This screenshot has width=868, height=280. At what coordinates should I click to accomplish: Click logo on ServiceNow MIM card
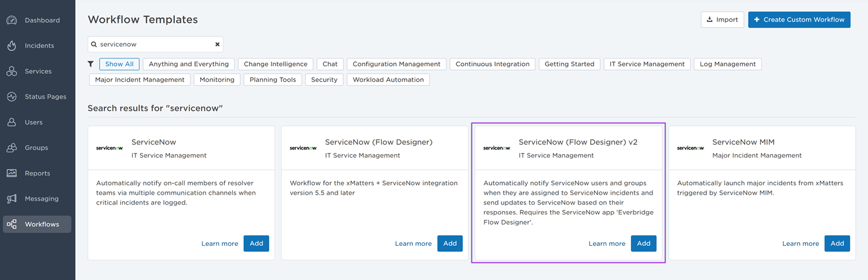tap(691, 148)
